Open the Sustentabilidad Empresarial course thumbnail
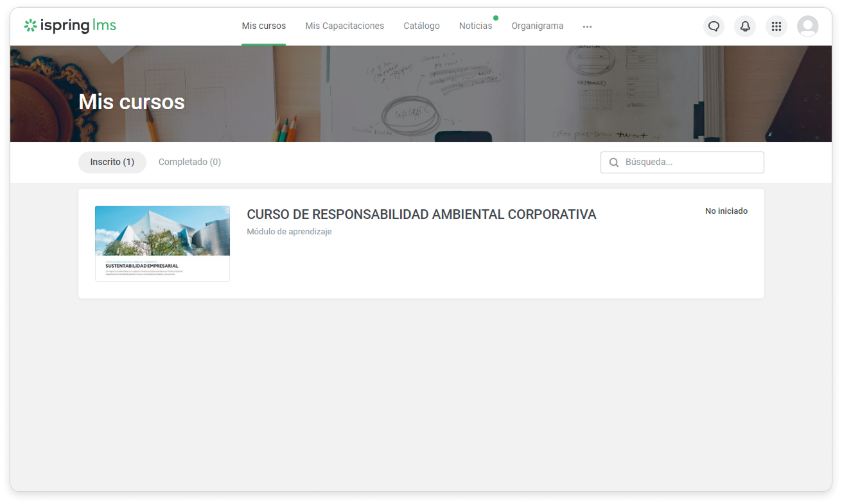The width and height of the screenshot is (842, 504). click(162, 243)
